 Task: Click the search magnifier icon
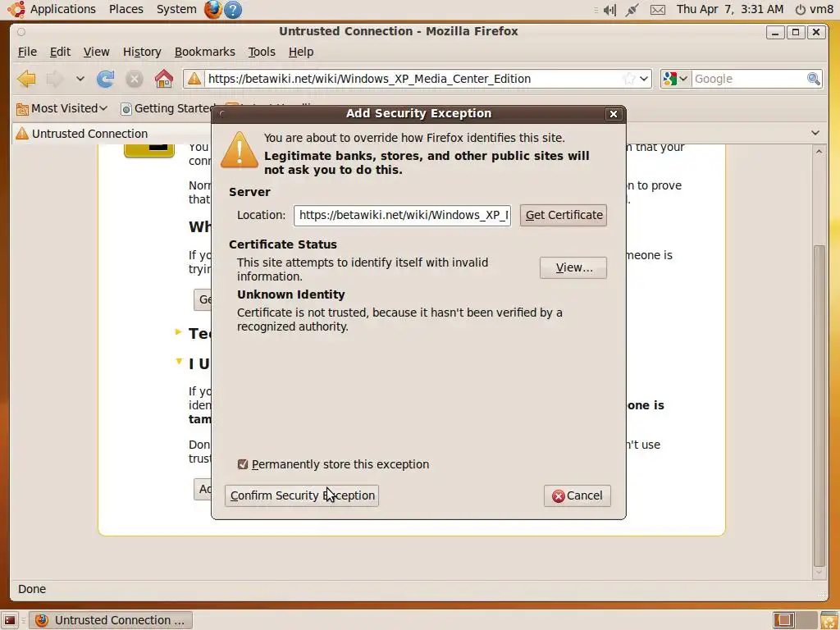coord(813,79)
